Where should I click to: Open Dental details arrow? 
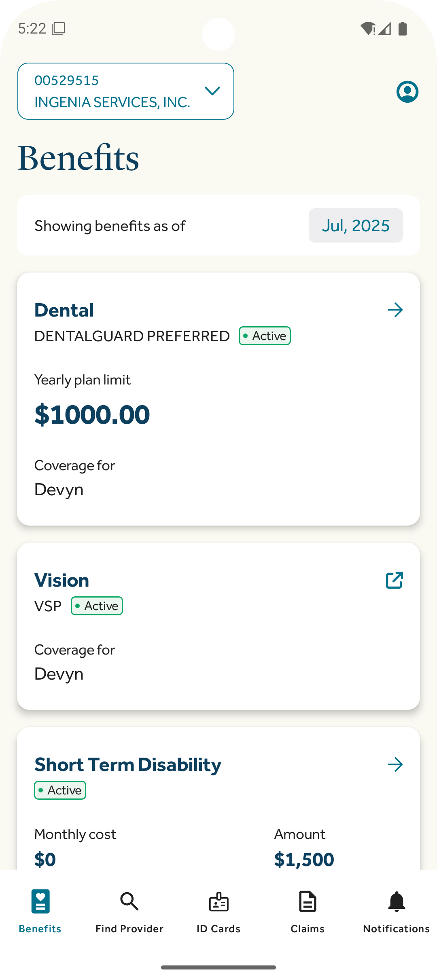(395, 310)
